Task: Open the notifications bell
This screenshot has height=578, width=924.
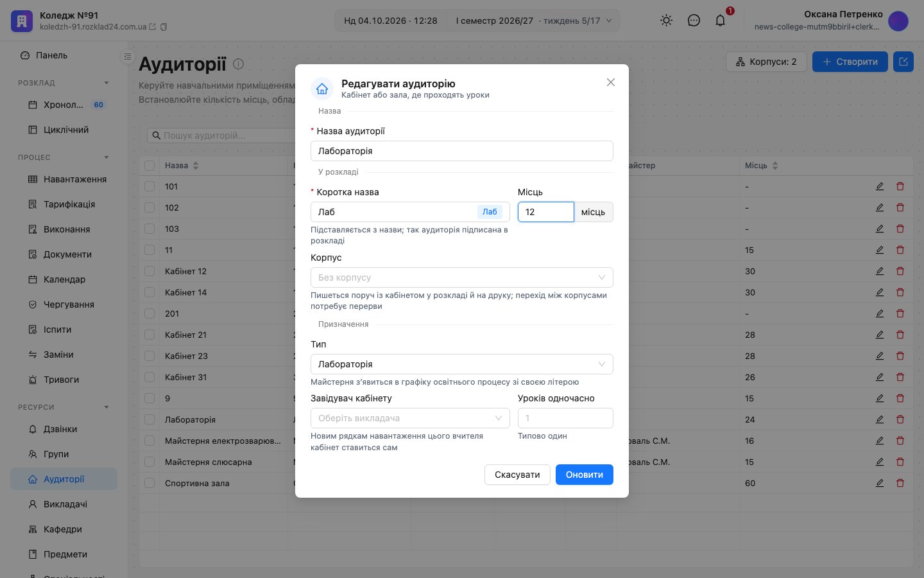Action: coord(721,21)
